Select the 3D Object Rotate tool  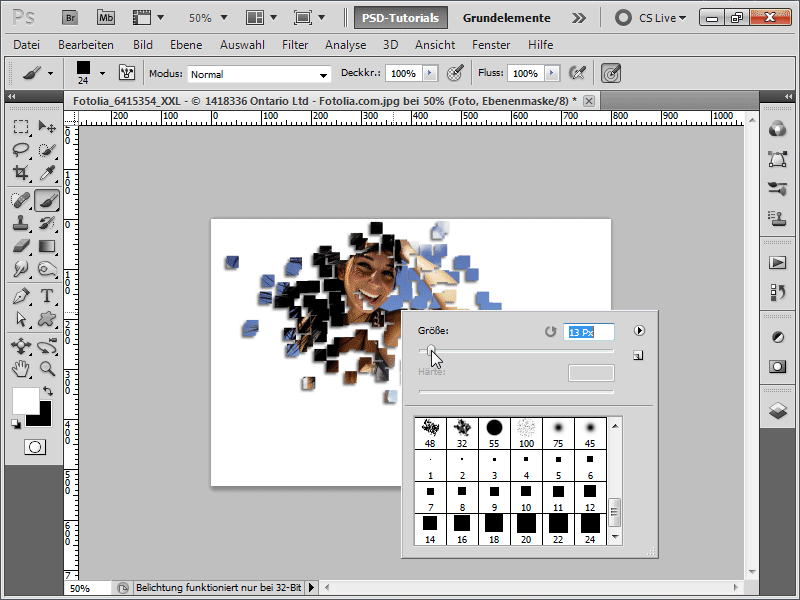21,346
